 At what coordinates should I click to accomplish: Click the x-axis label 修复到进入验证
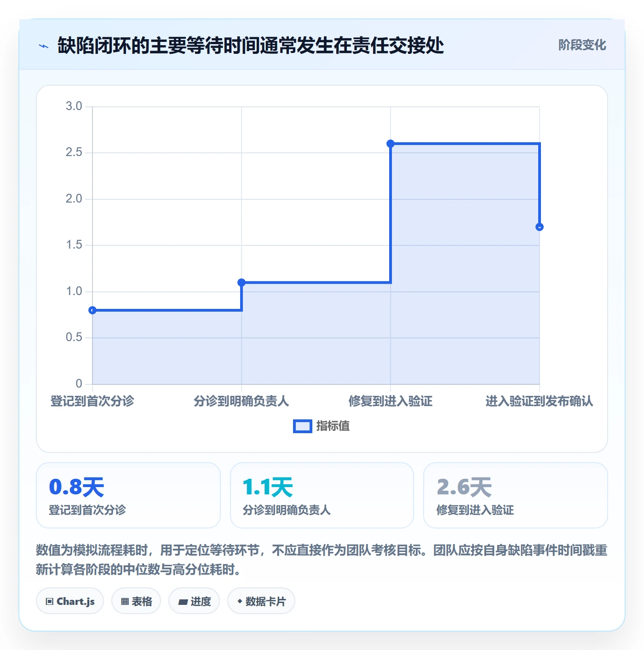tap(391, 401)
